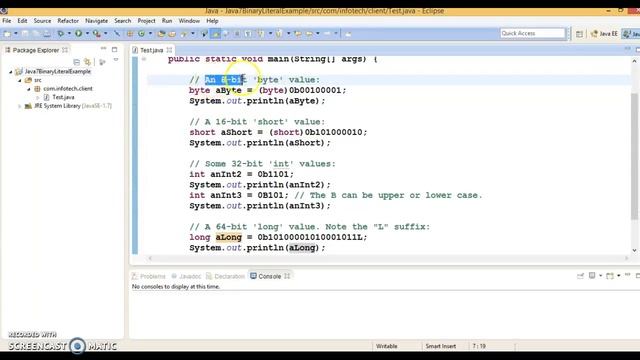
Task: Click the New file toolbar icon
Action: click(x=7, y=34)
